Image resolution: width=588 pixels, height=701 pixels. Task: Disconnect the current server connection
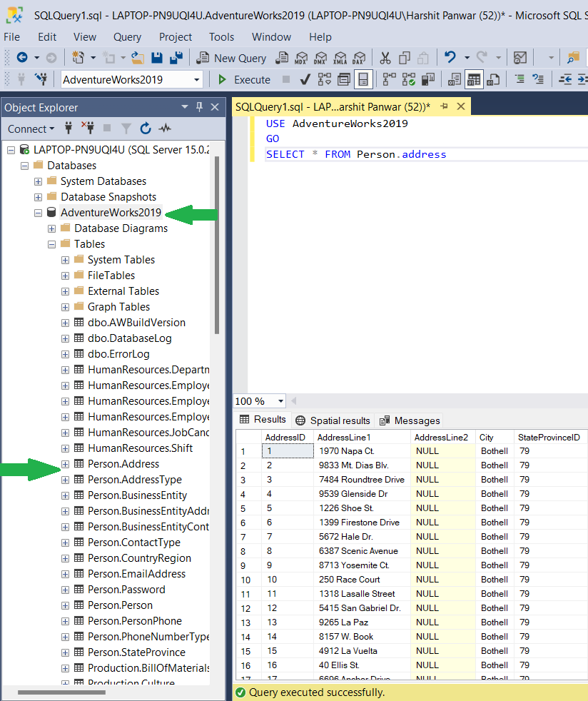[88, 128]
